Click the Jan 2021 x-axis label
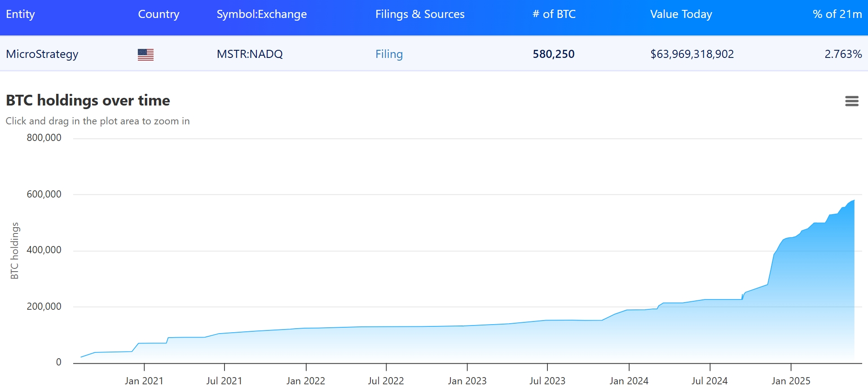Viewport: 868px width, 387px height. [x=144, y=381]
